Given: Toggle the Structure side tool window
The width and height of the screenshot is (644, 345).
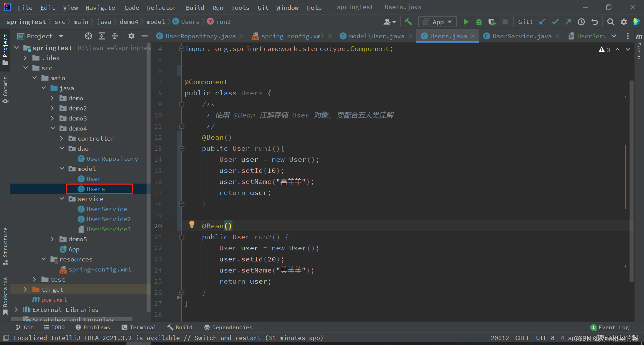Looking at the screenshot, I should coord(5,246).
